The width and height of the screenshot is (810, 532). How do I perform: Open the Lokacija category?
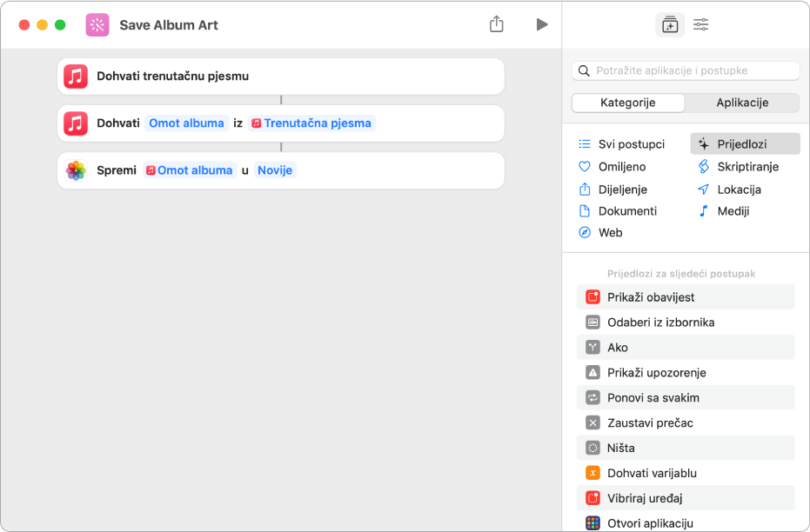(x=738, y=189)
